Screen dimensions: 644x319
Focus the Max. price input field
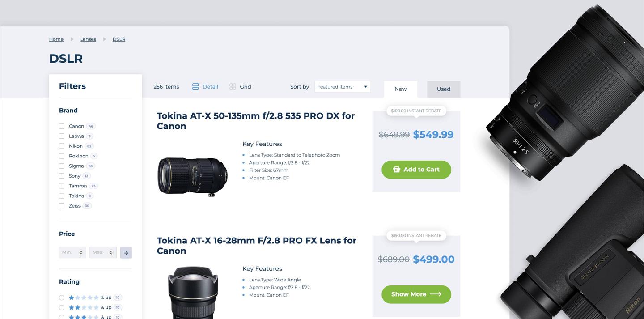103,253
